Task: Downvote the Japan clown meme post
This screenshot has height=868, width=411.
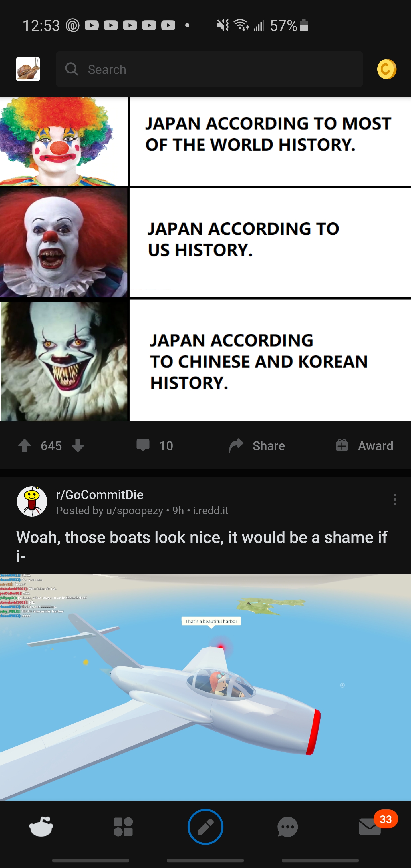Action: pos(78,445)
